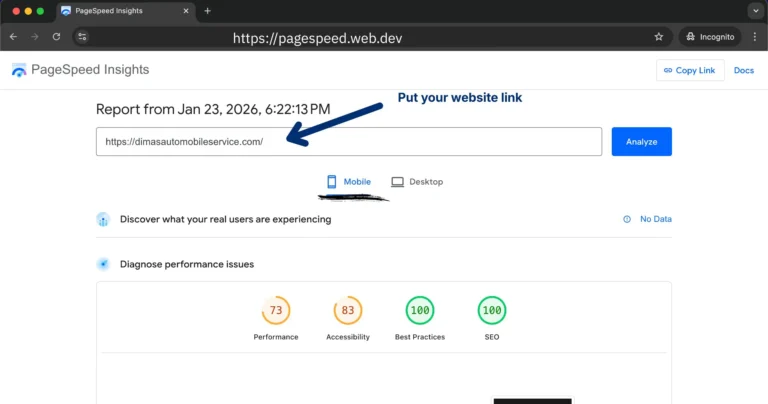Click the Performance score gauge showing 73

pos(276,310)
